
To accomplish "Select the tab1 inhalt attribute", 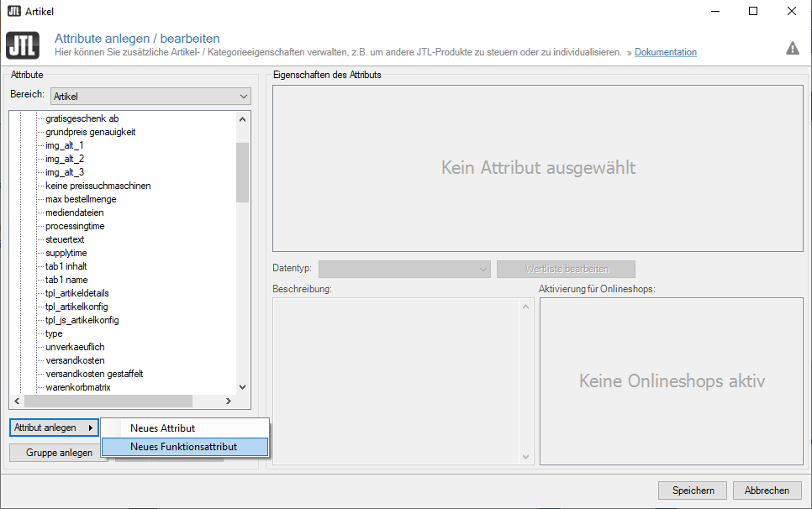I will coord(66,266).
